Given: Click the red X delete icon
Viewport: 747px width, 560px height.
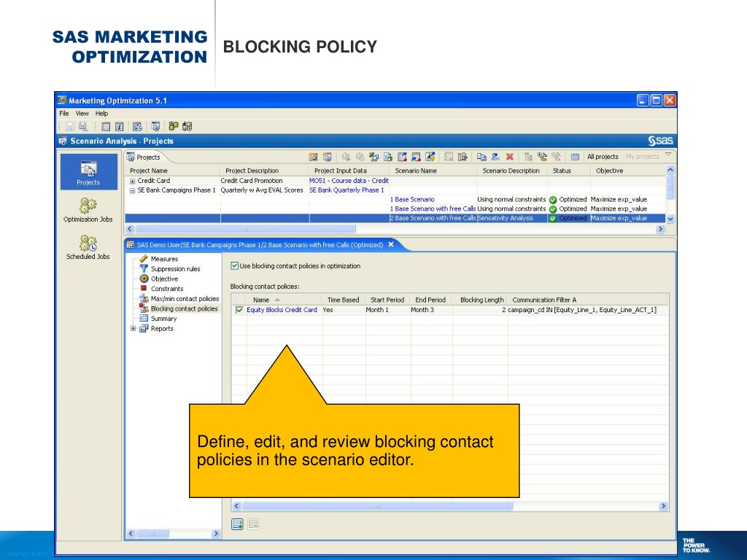Looking at the screenshot, I should pos(510,157).
